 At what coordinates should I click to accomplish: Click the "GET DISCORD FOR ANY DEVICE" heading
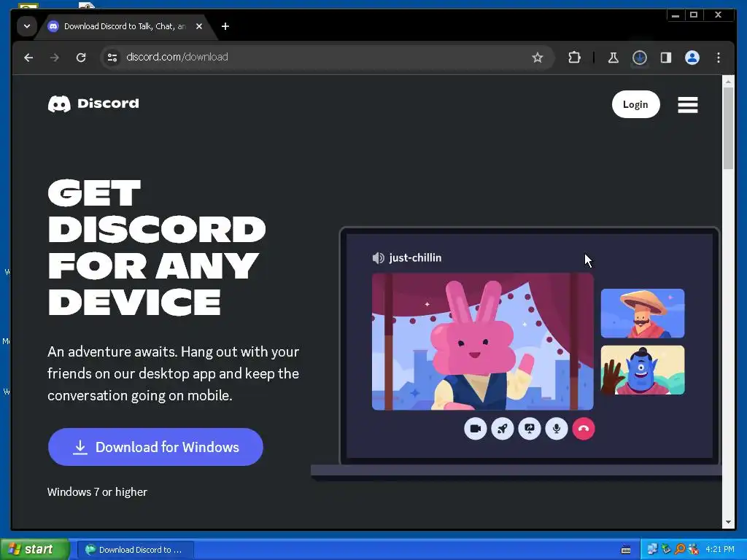[x=157, y=248]
